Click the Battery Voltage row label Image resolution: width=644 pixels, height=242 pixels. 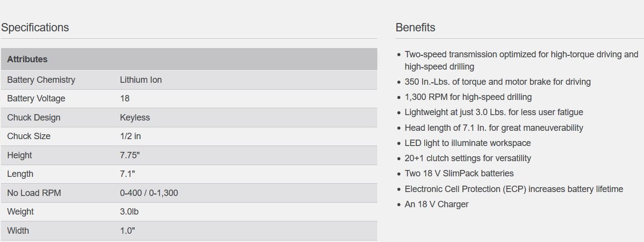pos(36,98)
